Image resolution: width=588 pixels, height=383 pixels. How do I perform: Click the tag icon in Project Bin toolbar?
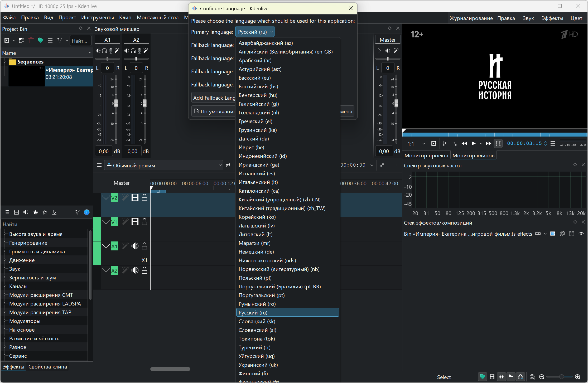coord(40,40)
